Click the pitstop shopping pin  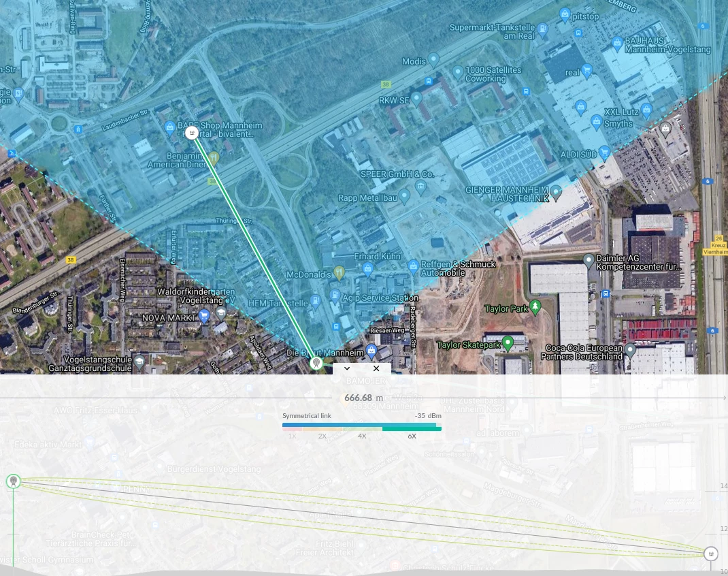click(565, 15)
